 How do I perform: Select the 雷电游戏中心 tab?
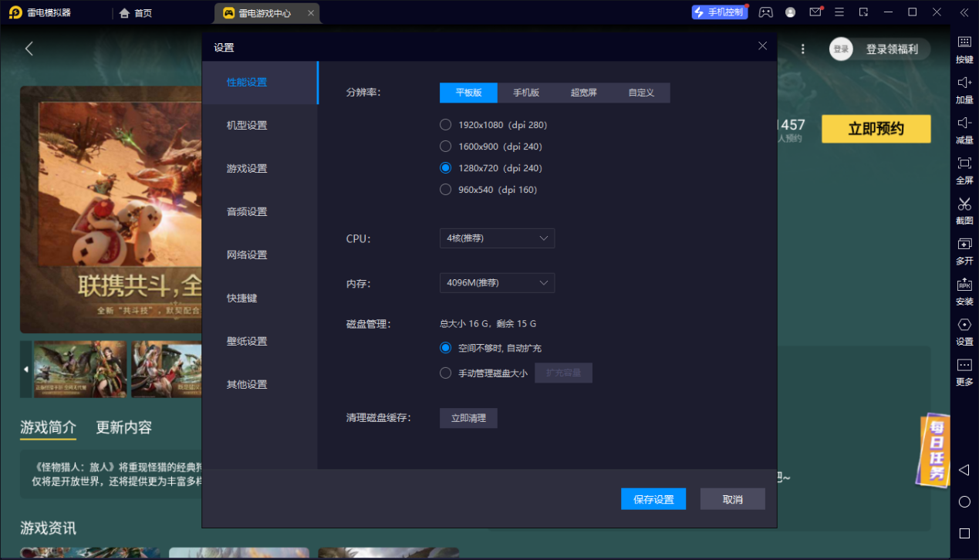click(x=267, y=13)
